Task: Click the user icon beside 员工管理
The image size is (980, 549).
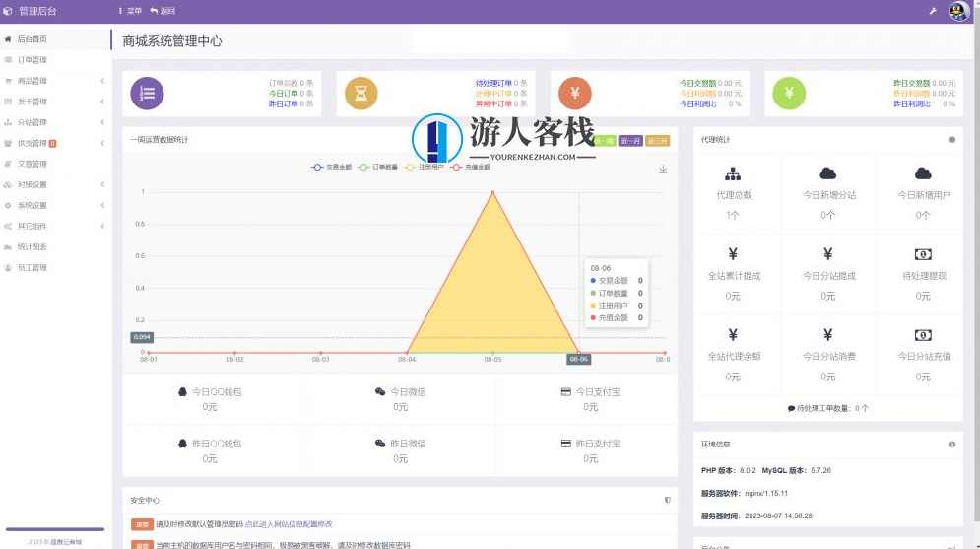Action: click(x=8, y=268)
